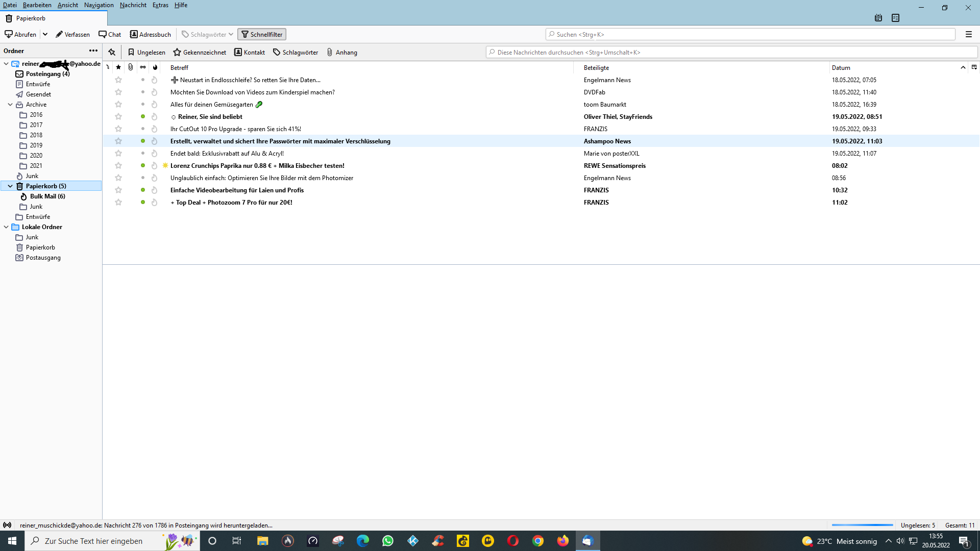This screenshot has width=980, height=551.
Task: Toggle the Kontakt quick filter
Action: coord(250,52)
